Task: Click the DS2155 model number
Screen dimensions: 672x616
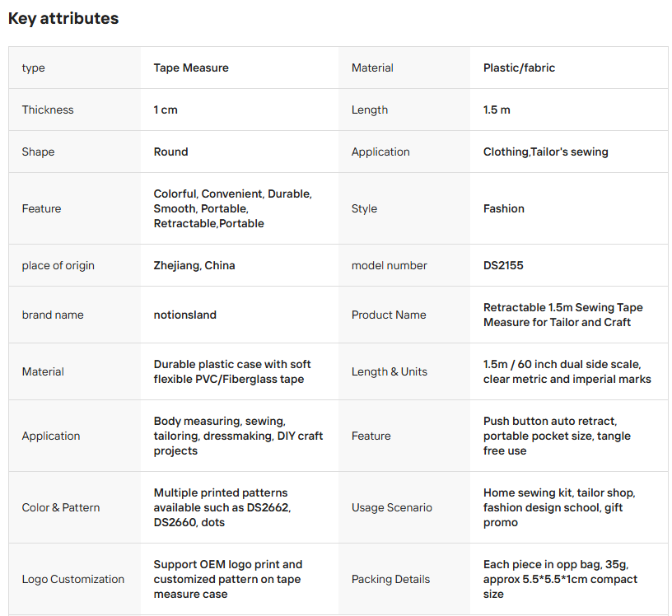Action: (503, 265)
